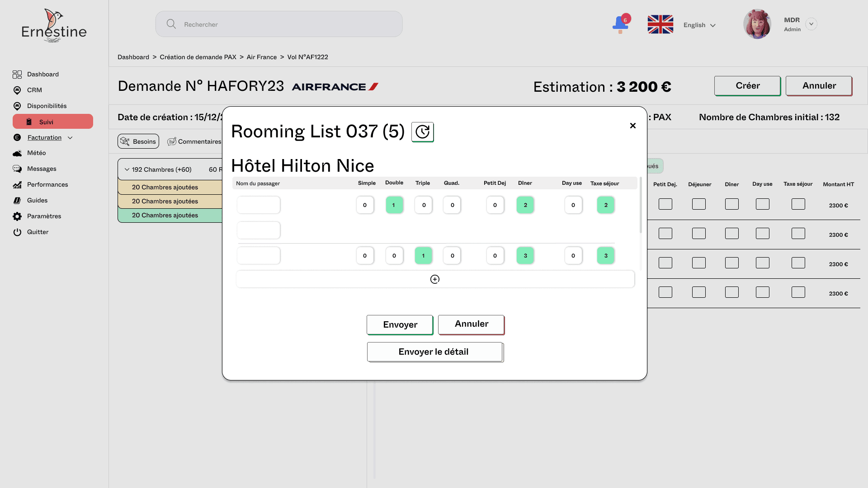868x488 pixels.
Task: Click the Envoyer button
Action: [400, 325]
